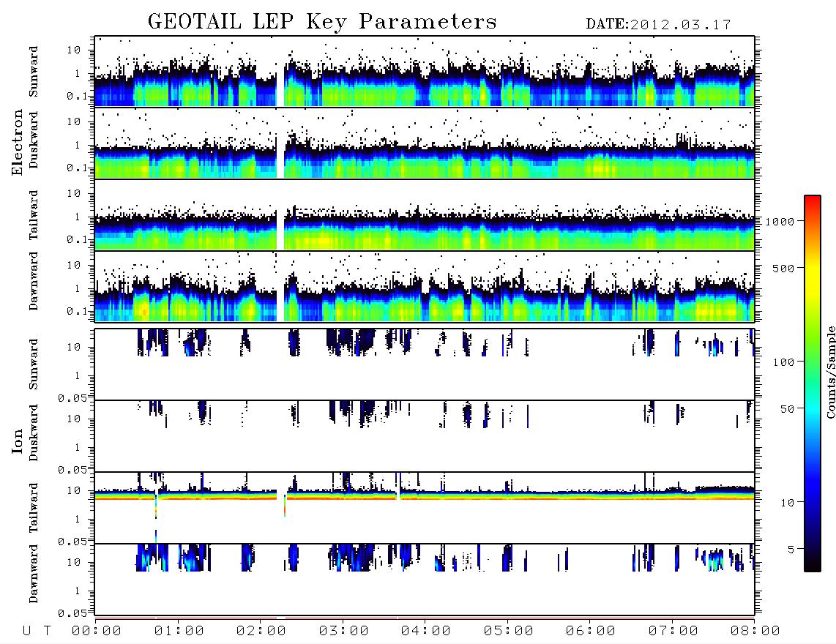Click the 1000 colorbar tick label
The image size is (836, 644).
pyautogui.click(x=780, y=221)
